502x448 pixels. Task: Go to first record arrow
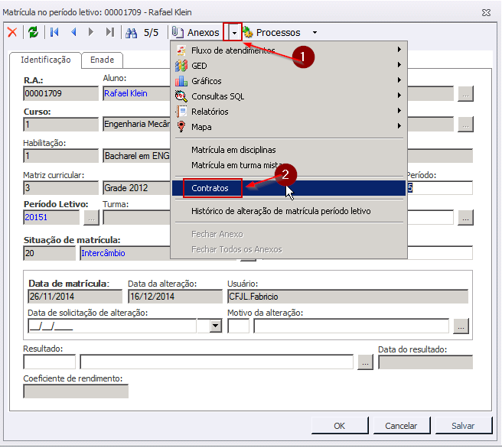click(54, 32)
